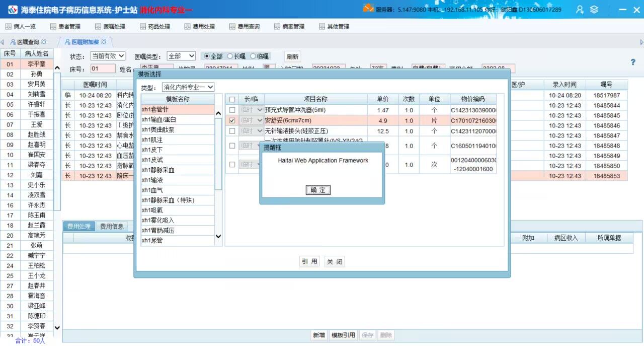This screenshot has width=644, height=346.
Task: Select the 全部 radio button
Action: point(207,56)
